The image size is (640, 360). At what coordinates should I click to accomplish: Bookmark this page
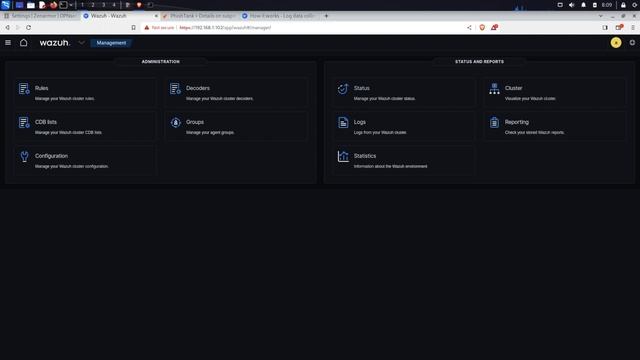click(x=133, y=28)
